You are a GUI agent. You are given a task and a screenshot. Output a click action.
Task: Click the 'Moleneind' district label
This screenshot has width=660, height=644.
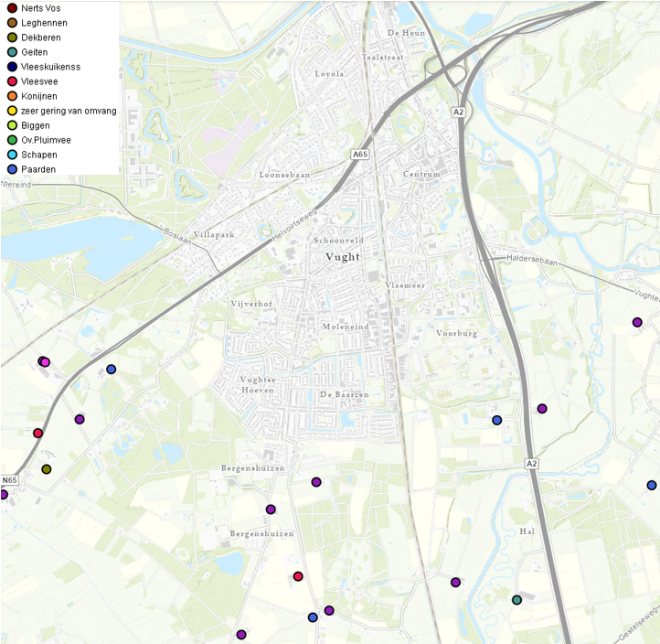(x=346, y=327)
